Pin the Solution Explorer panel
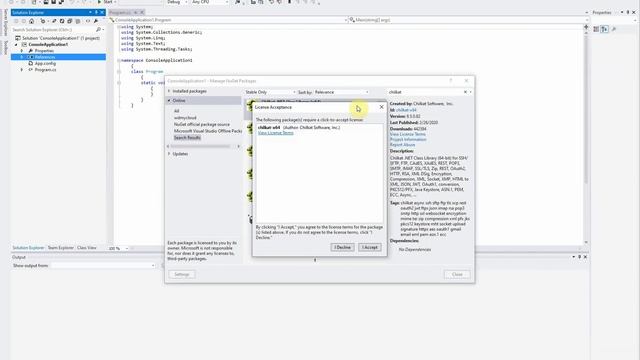The width and height of the screenshot is (640, 360). coord(96,12)
